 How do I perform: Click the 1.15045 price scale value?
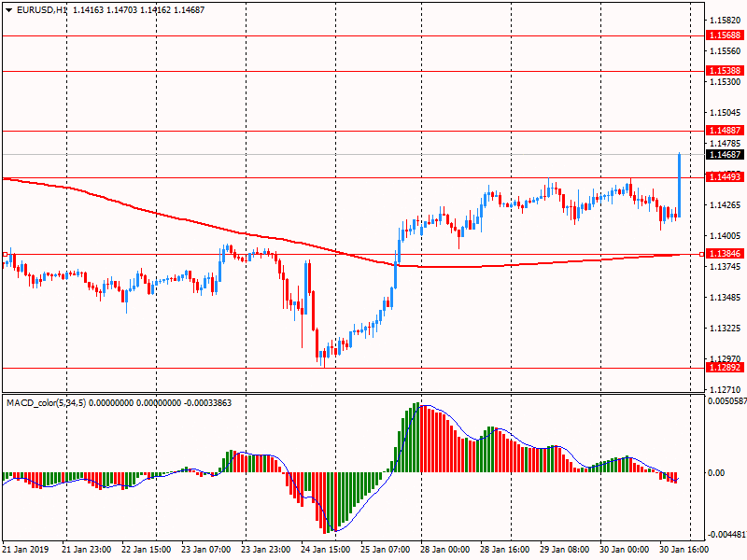(x=726, y=113)
